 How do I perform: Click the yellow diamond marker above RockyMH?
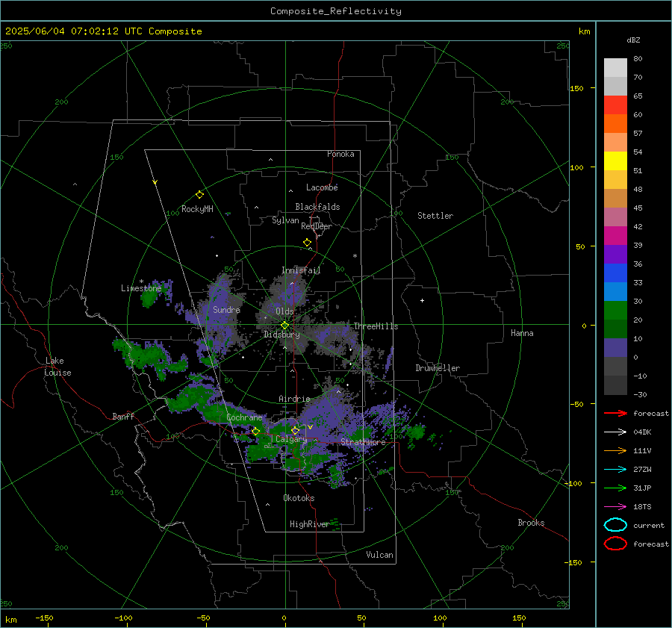pos(199,195)
